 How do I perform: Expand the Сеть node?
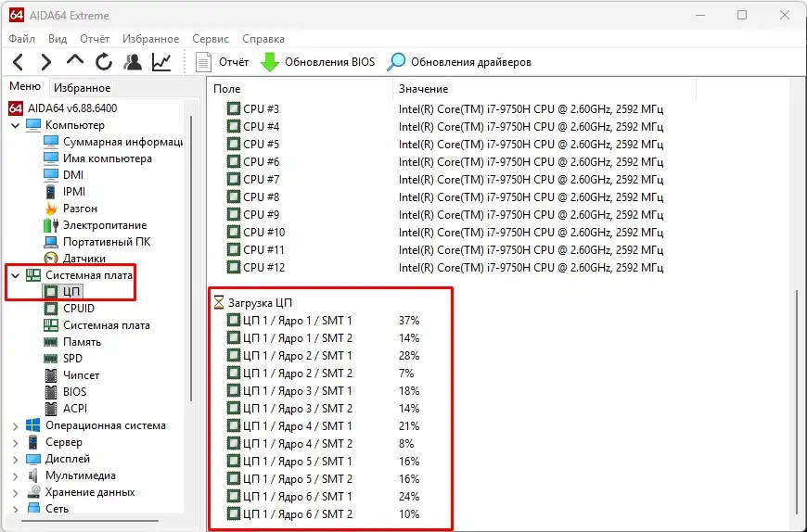coord(15,509)
